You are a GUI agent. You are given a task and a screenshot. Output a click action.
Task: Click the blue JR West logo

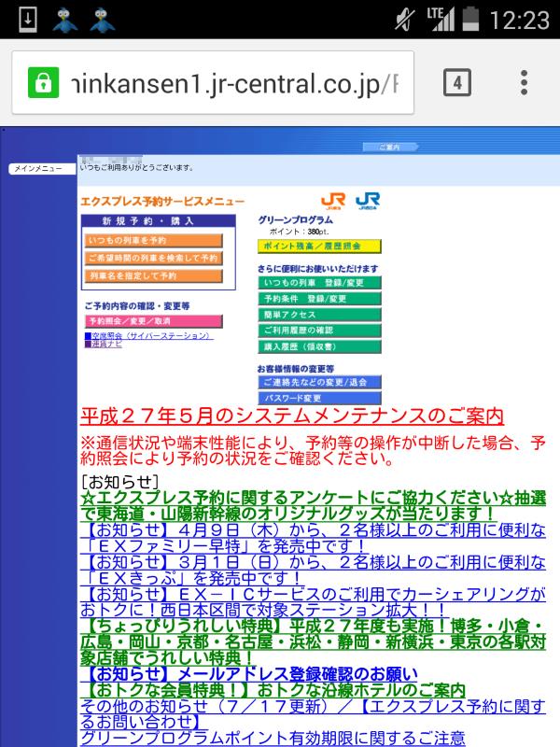[x=368, y=201]
